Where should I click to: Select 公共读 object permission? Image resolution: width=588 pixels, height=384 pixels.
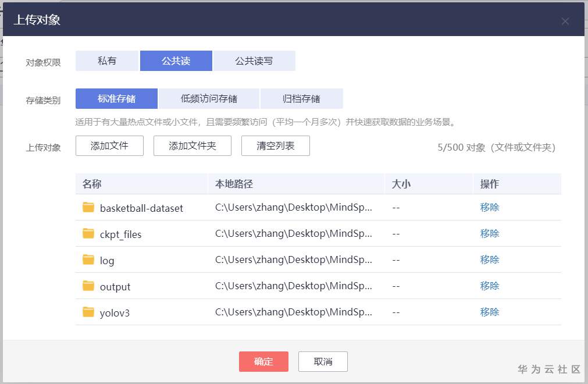point(176,61)
